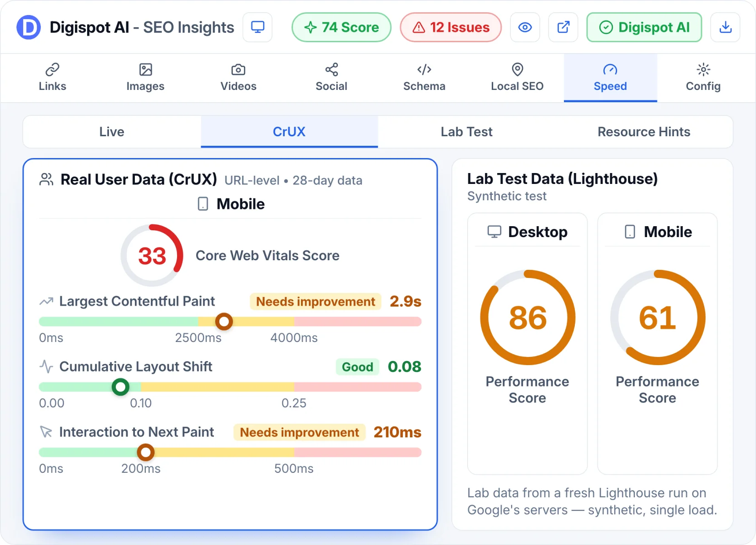
Task: Click the 2.9s LCP value
Action: tap(405, 301)
